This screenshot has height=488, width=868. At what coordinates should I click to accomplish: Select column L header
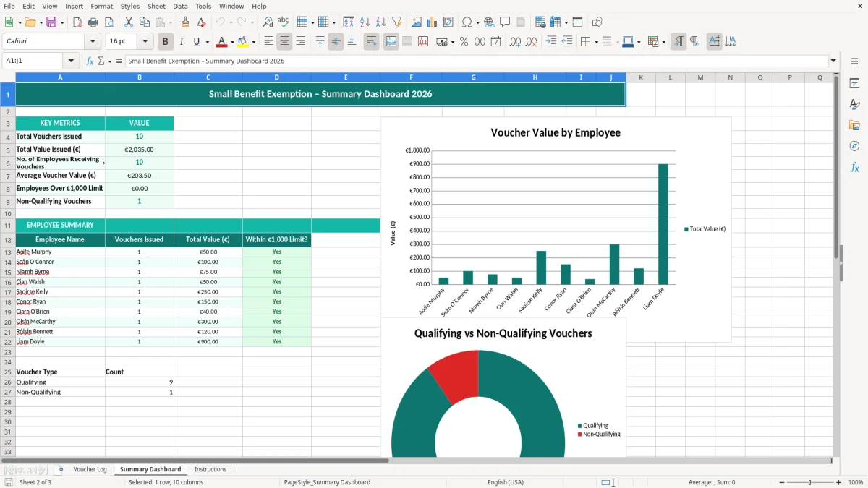coord(671,77)
